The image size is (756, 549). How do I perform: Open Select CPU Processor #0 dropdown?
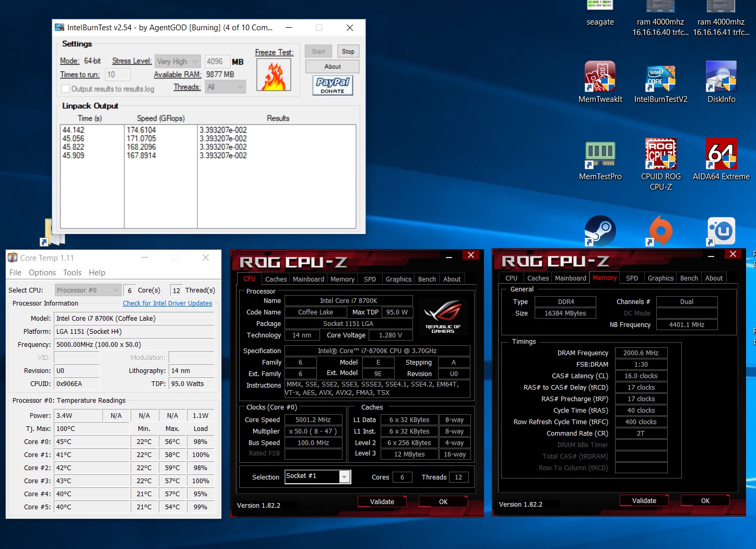click(89, 290)
